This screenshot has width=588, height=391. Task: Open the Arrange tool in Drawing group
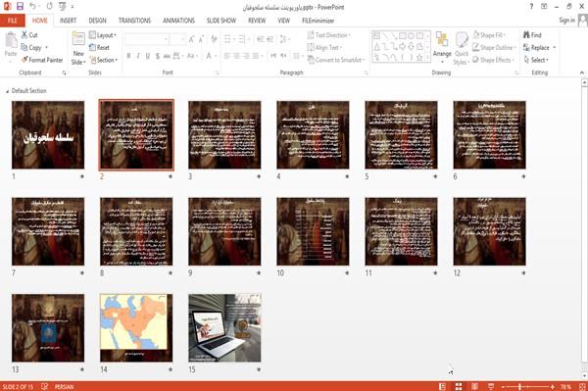[x=442, y=45]
